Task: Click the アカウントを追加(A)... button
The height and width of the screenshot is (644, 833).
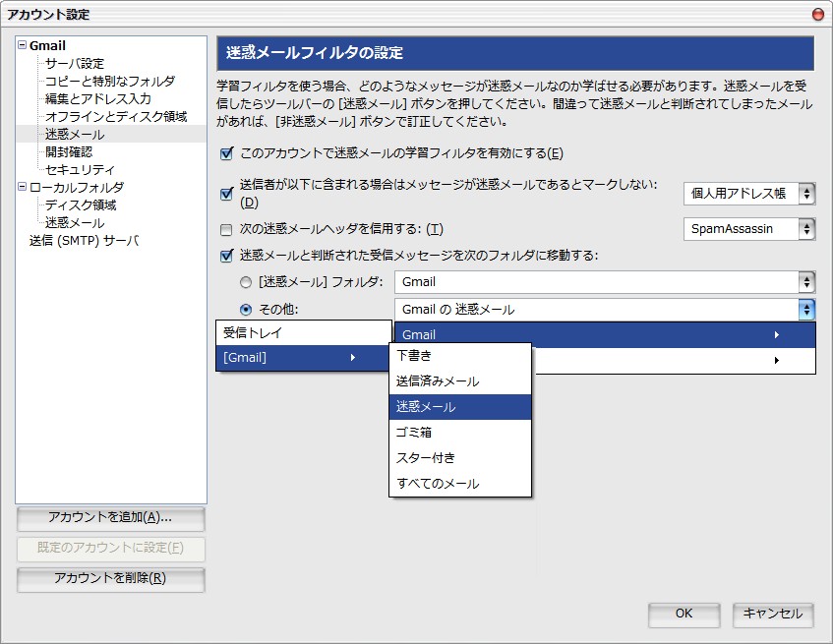Action: coord(110,517)
